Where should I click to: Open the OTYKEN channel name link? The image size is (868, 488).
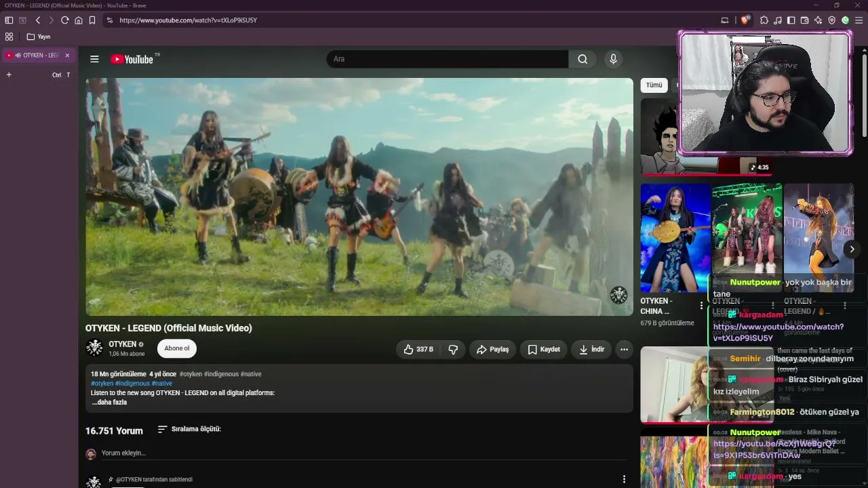123,344
